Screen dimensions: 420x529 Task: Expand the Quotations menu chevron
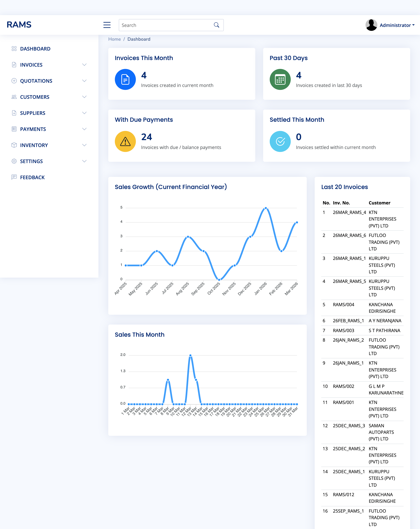point(84,81)
